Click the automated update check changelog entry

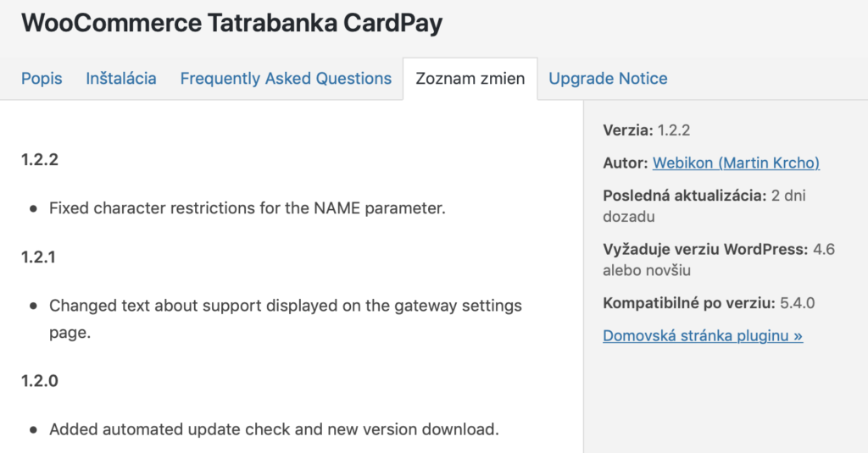click(x=274, y=429)
